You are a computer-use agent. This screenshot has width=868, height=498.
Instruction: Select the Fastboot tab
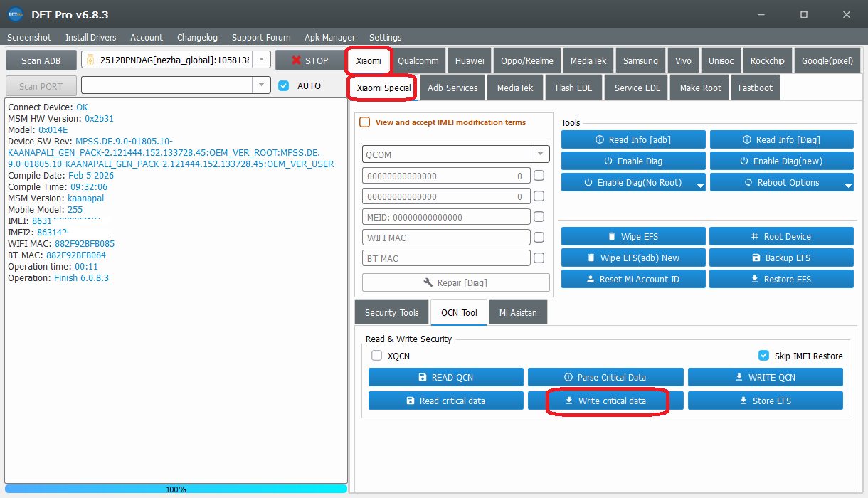tap(755, 88)
